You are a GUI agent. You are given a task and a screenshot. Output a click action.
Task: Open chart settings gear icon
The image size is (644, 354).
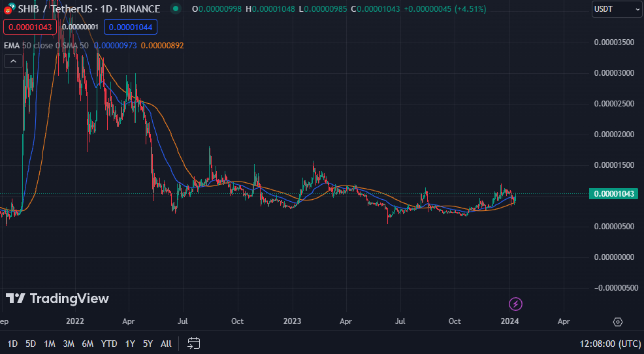click(x=618, y=321)
